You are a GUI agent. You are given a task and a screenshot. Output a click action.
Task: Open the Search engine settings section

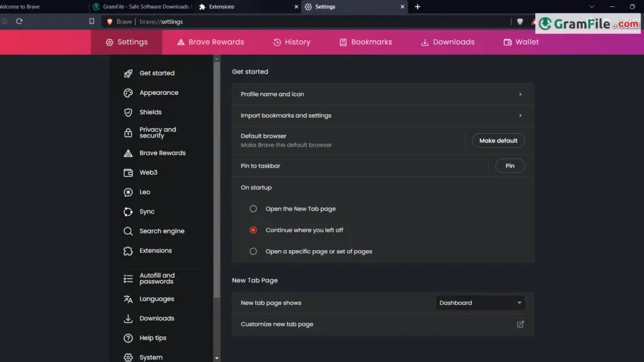pos(162,231)
